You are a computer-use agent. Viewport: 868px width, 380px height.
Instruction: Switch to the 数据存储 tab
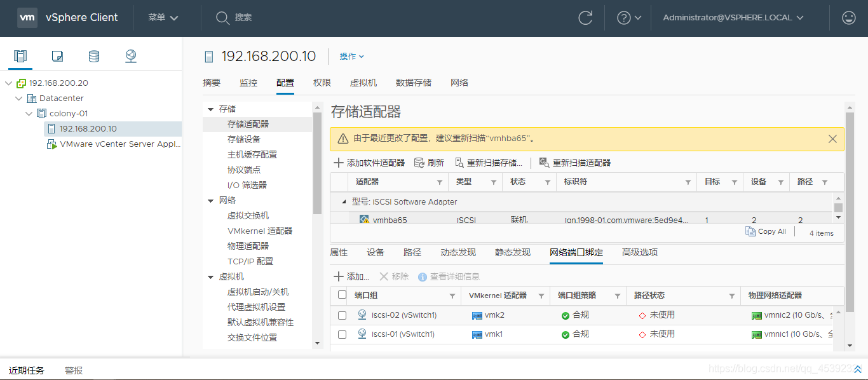click(x=414, y=83)
